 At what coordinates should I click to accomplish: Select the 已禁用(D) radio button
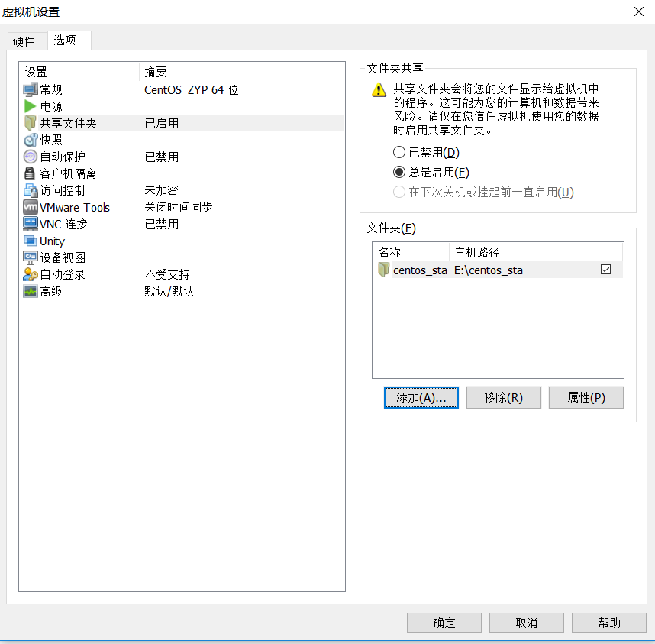click(x=399, y=152)
